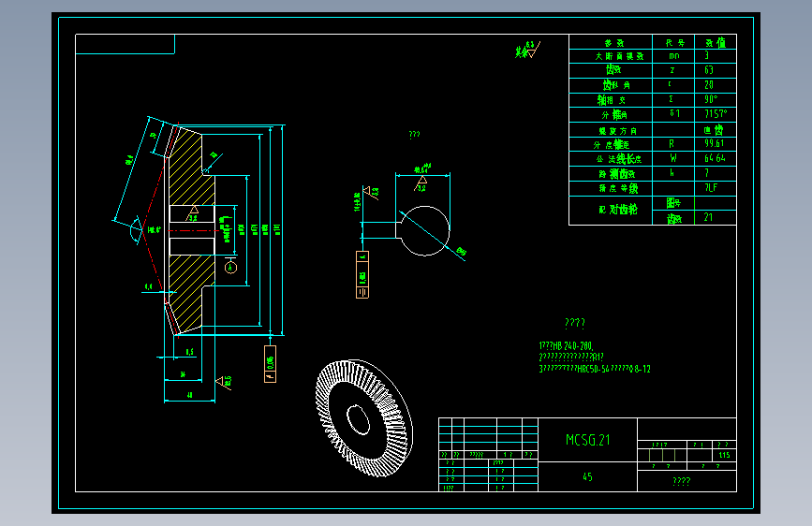Click the datum A circle marker
The width and height of the screenshot is (812, 526).
pos(230,267)
